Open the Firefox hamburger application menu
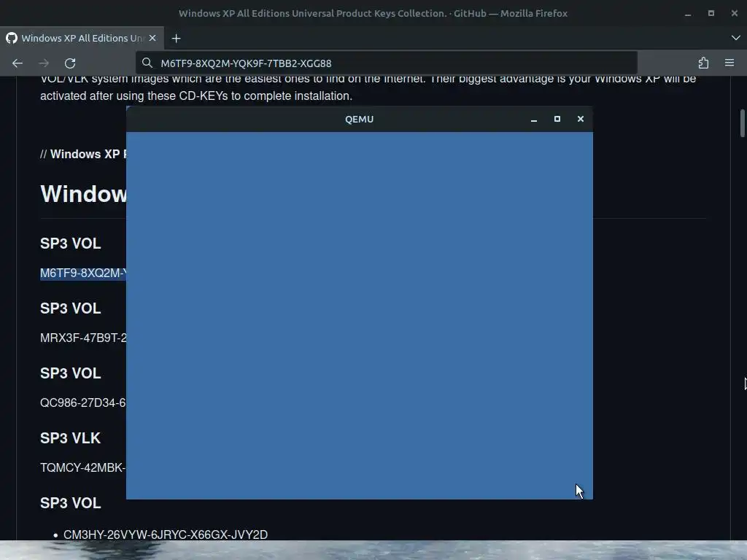Image resolution: width=747 pixels, height=560 pixels. (729, 63)
